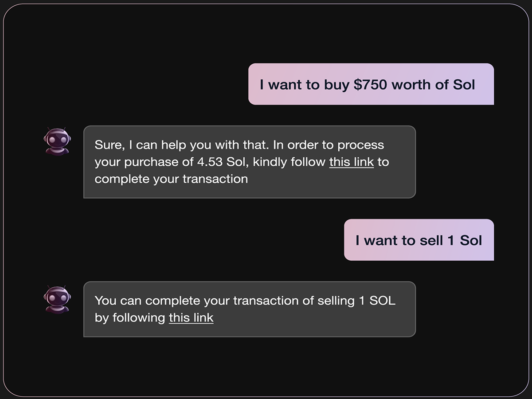The width and height of the screenshot is (532, 399).
Task: Click "complete your transaction" ending the first bot reply
Action: 171,179
